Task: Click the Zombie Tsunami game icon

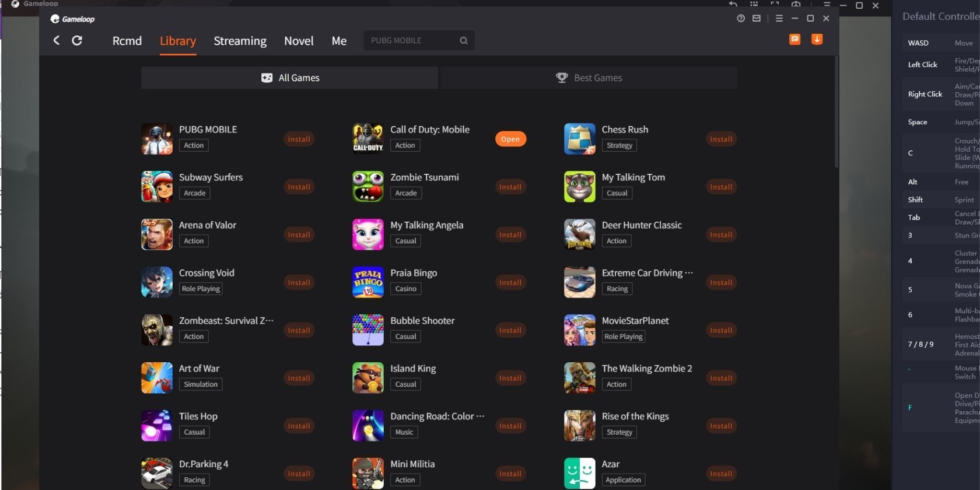Action: coord(368,187)
